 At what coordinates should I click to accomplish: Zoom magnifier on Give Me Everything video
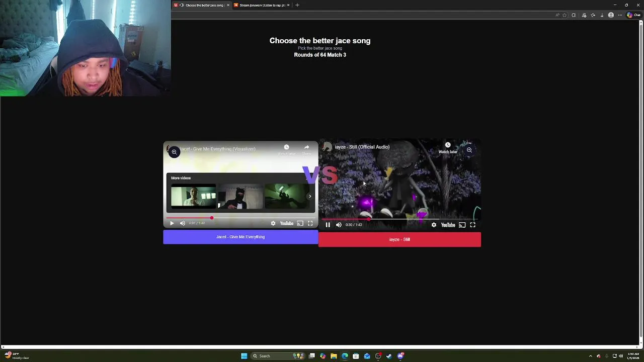coord(174,152)
